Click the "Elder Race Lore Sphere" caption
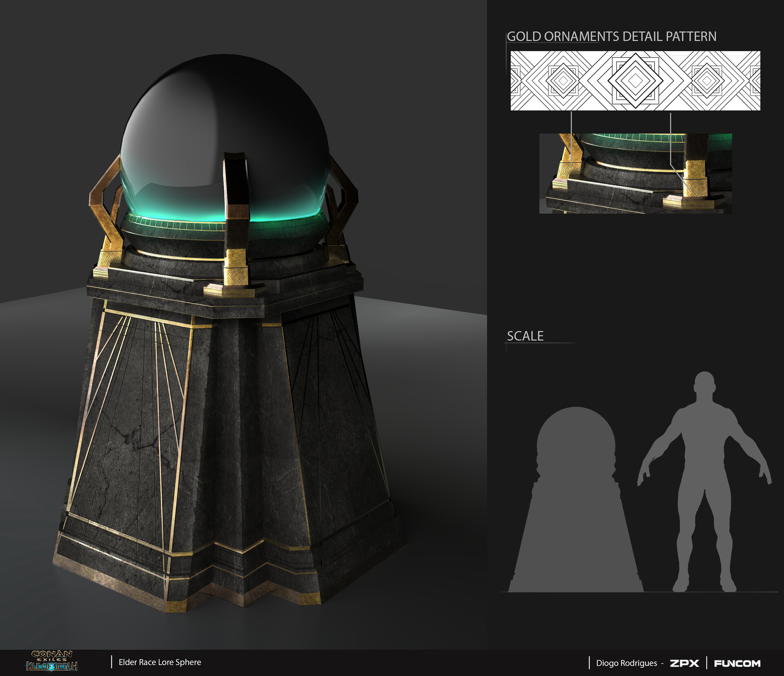Screen dimensions: 784x676 click(160, 662)
